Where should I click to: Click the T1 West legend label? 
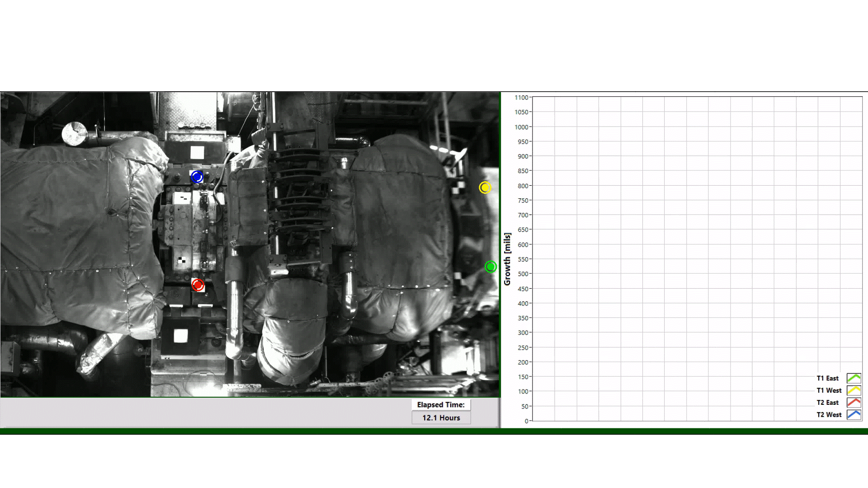(x=829, y=390)
